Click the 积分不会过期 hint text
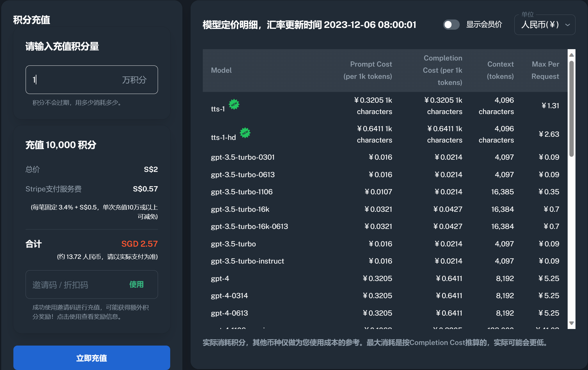This screenshot has height=370, width=588. coord(78,103)
